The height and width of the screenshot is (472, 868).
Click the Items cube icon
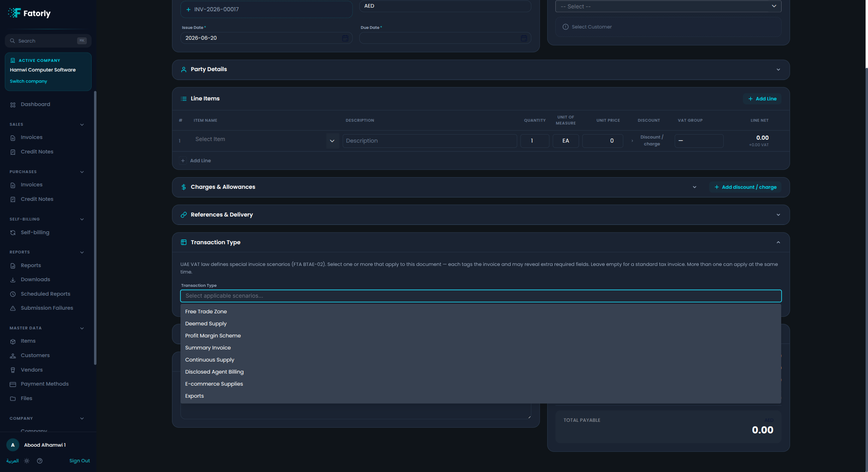(13, 341)
